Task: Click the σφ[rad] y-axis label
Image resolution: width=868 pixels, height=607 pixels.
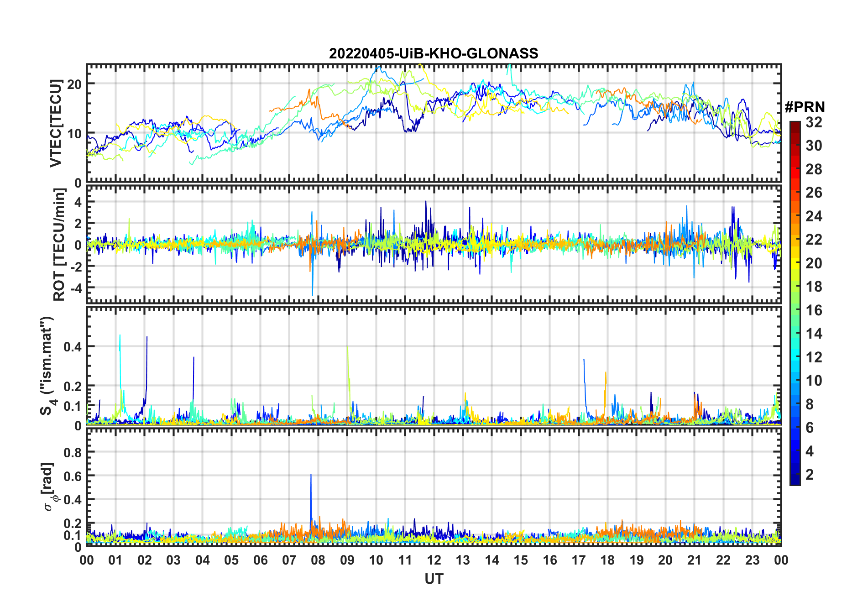Action: pos(49,487)
